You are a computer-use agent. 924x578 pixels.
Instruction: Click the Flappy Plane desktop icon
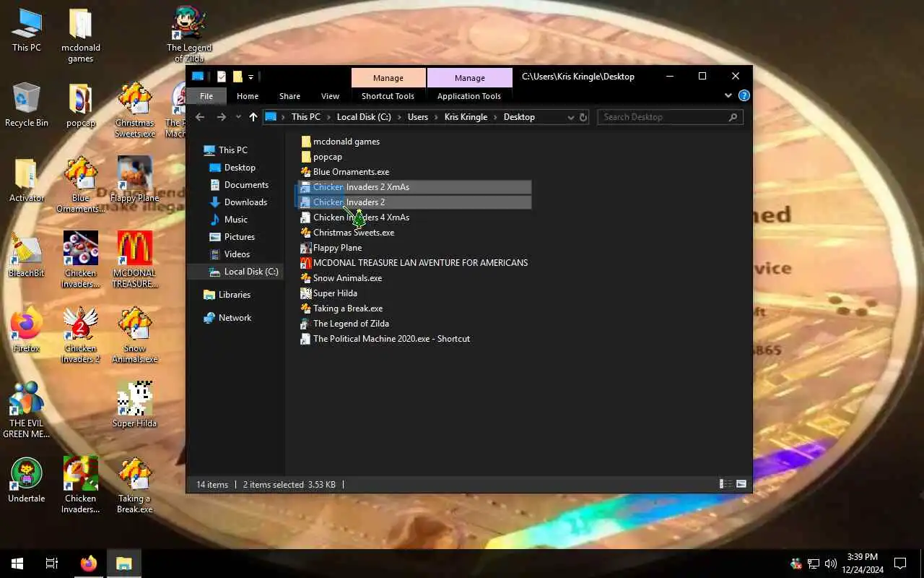[134, 181]
